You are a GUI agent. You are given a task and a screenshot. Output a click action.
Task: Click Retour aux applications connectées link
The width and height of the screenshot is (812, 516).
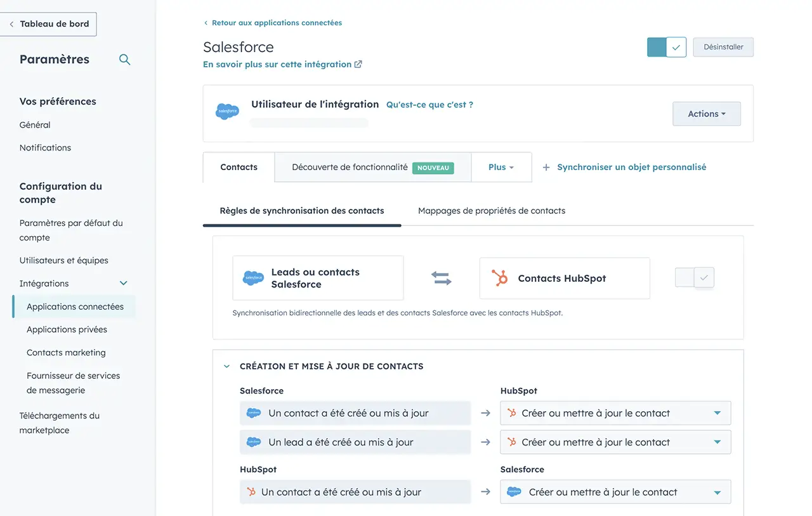[276, 23]
